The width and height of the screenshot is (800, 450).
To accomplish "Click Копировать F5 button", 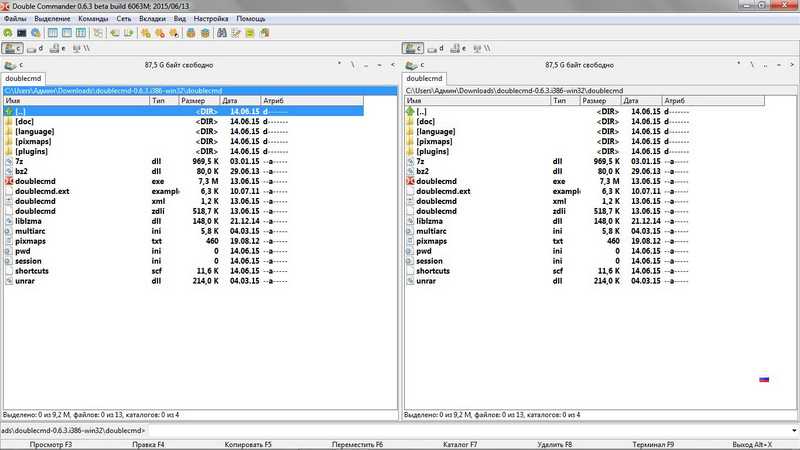I will (248, 445).
